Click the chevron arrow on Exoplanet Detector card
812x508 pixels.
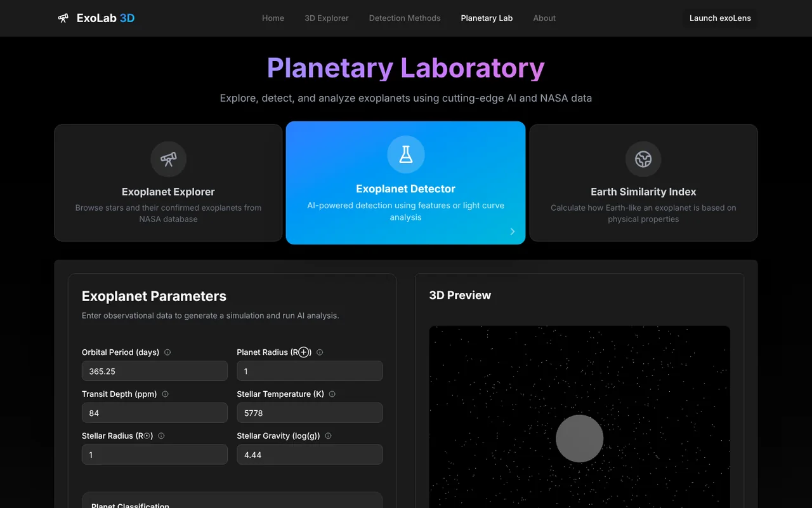pyautogui.click(x=513, y=231)
